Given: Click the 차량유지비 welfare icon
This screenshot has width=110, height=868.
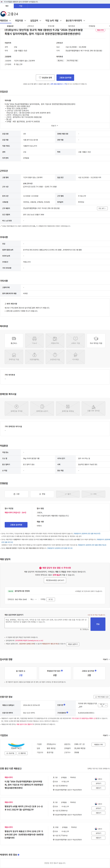Looking at the screenshot, I should [x=55, y=341].
